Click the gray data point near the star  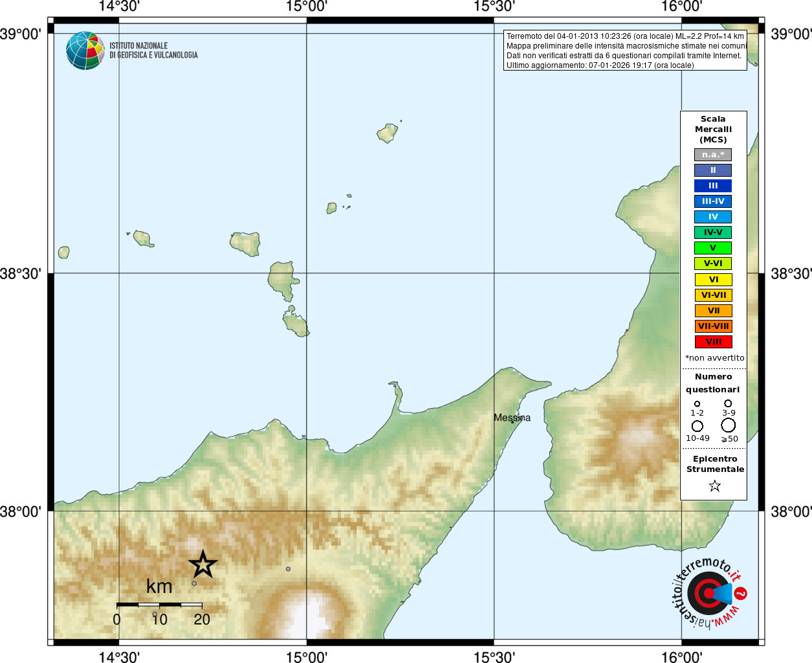click(x=194, y=583)
